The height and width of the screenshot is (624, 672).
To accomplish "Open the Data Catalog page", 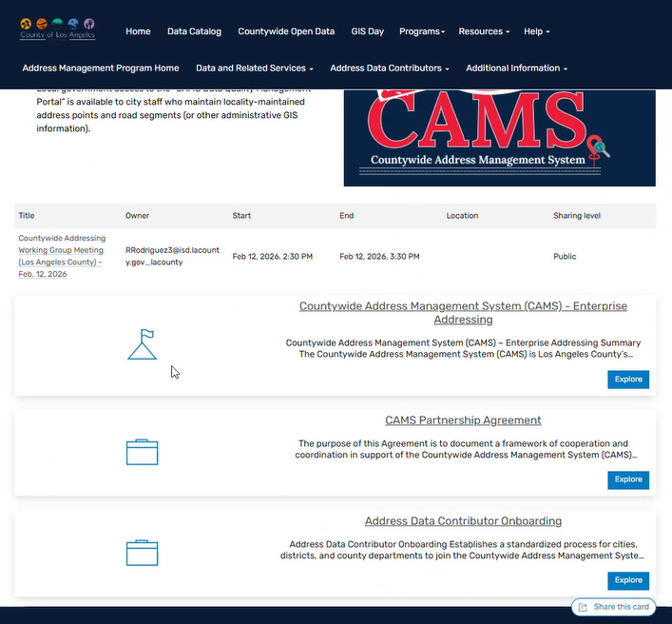I will (194, 31).
